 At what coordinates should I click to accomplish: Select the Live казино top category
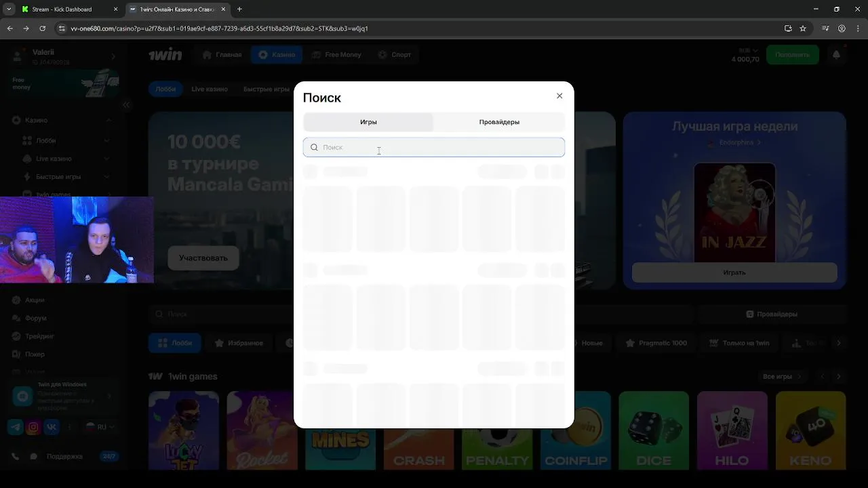(x=210, y=89)
